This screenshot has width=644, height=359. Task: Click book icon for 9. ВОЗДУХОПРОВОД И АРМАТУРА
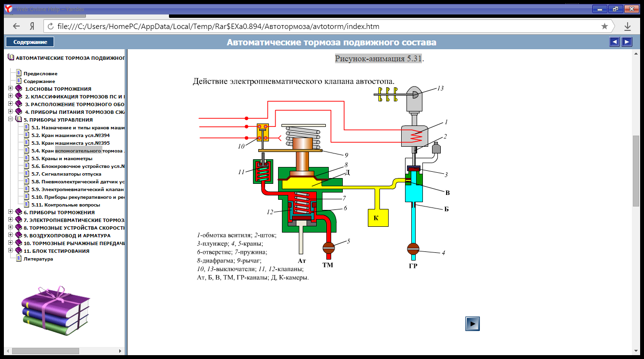pyautogui.click(x=19, y=235)
